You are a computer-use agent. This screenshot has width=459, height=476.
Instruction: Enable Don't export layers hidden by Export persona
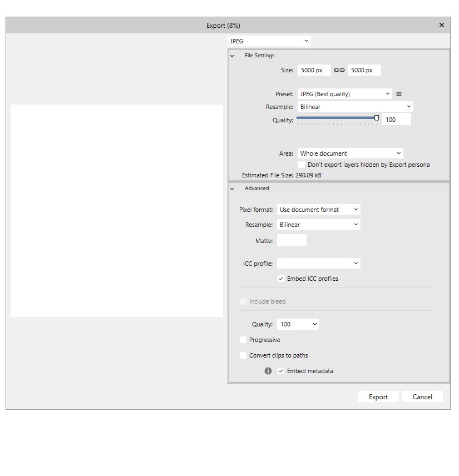click(302, 165)
